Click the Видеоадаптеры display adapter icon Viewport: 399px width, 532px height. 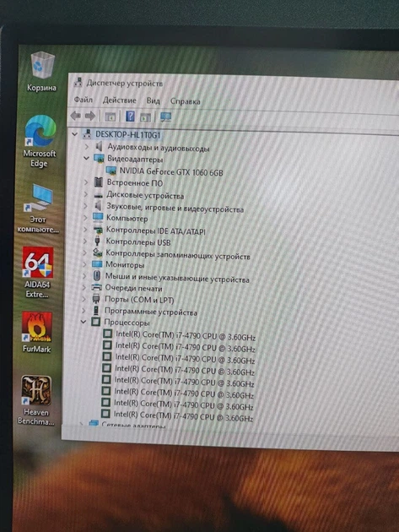(99, 158)
